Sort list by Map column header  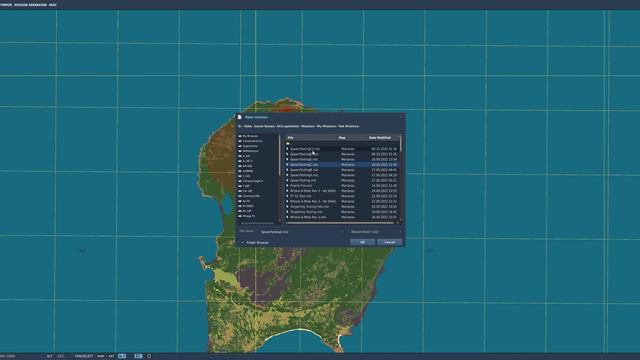pos(352,138)
